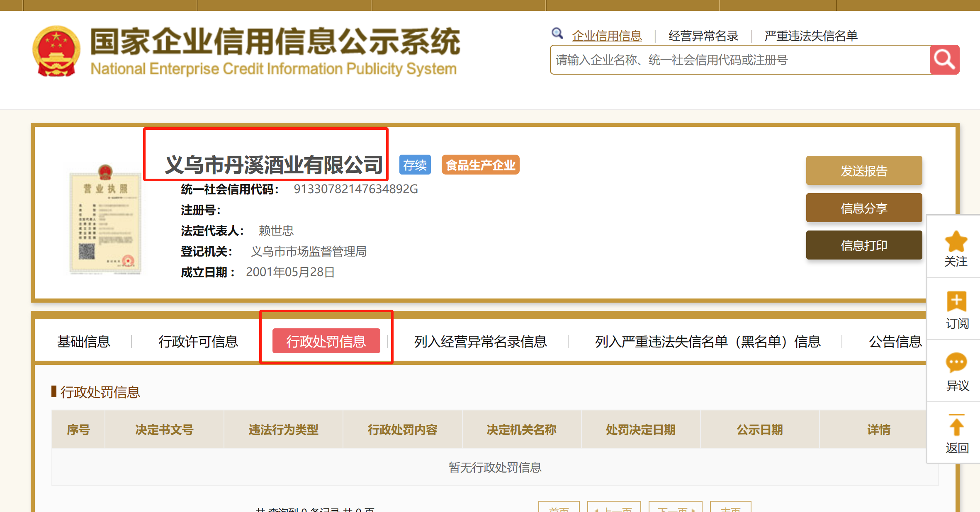Click the 行政处罚内容 column header
This screenshot has height=512, width=980.
click(403, 429)
